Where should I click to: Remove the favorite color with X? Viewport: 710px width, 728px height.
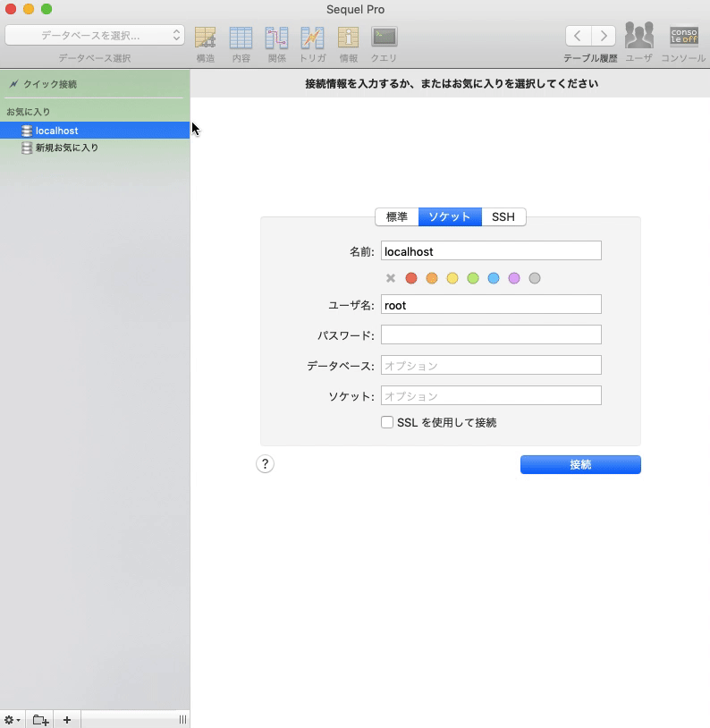click(391, 278)
